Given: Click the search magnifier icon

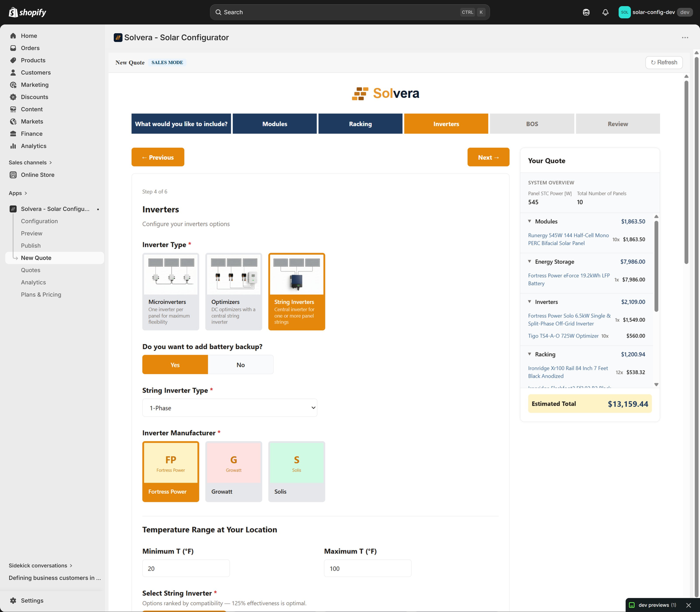Looking at the screenshot, I should [218, 12].
